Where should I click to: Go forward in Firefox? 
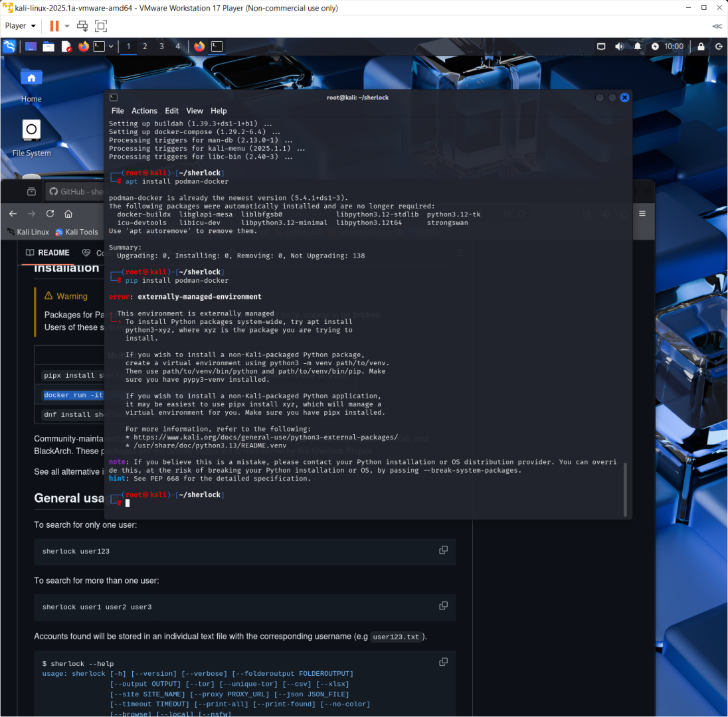point(31,214)
